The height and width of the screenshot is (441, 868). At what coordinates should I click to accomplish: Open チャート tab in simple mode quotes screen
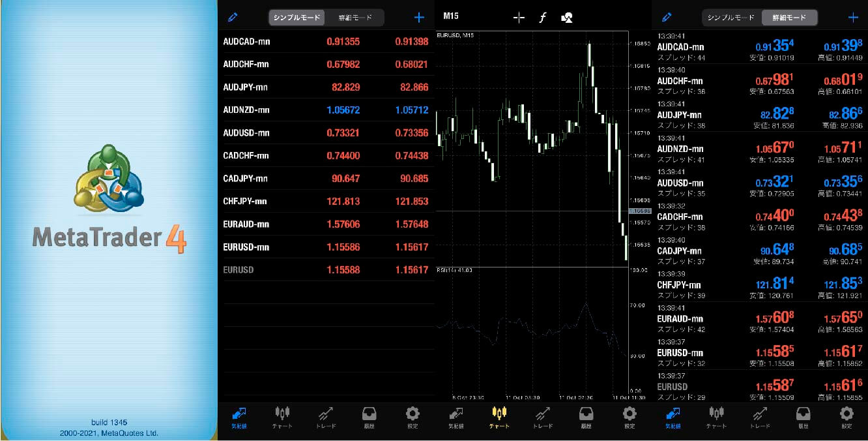pos(282,418)
